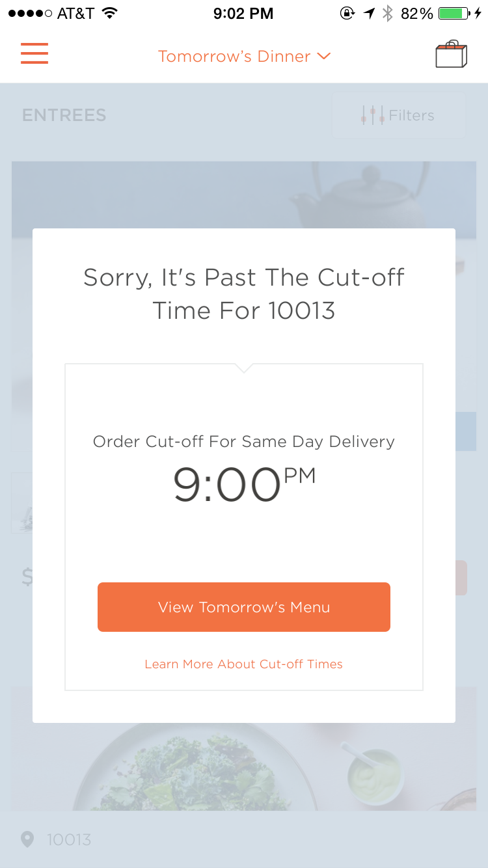
Task: Open the hamburger menu
Action: (34, 53)
